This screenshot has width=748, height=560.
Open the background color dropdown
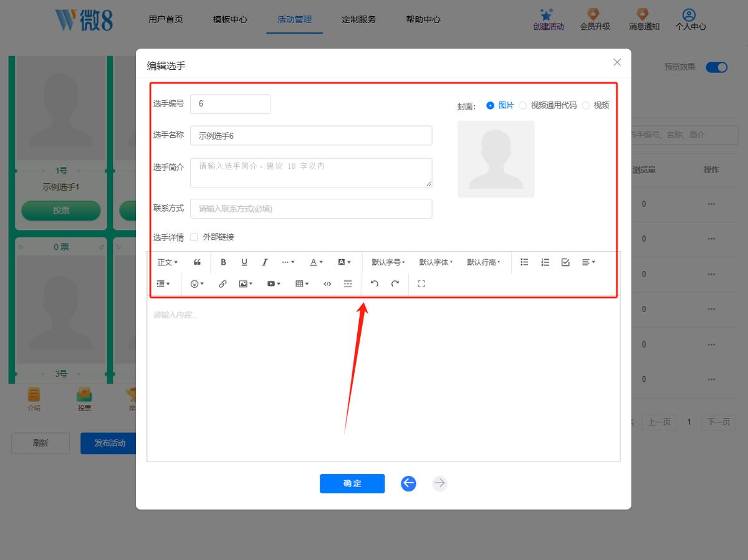click(345, 262)
